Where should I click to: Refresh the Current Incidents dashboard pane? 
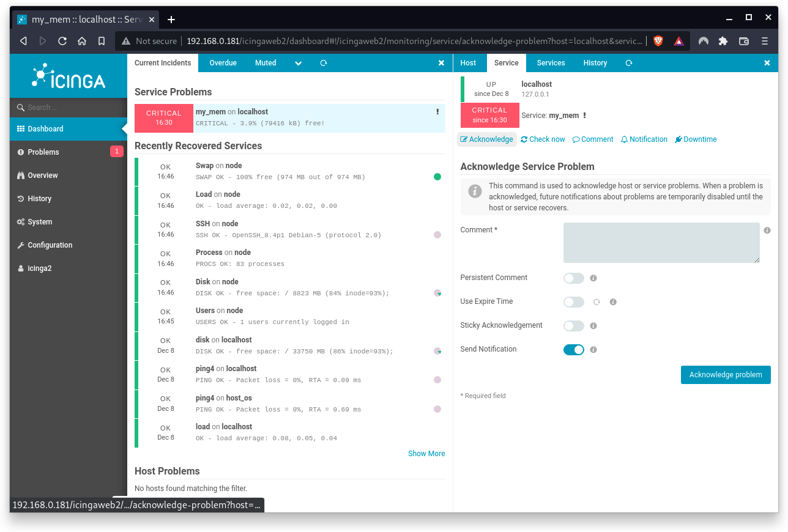(323, 63)
